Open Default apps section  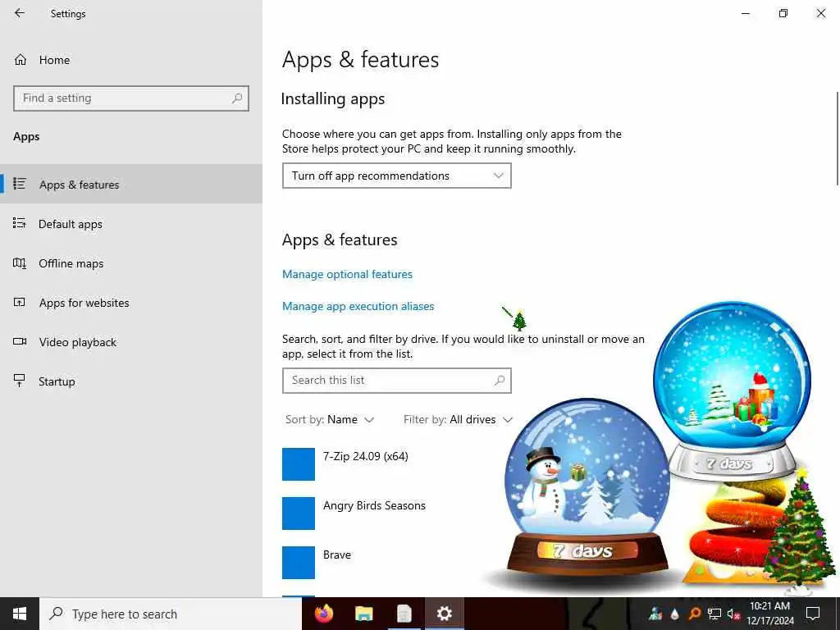point(131,224)
